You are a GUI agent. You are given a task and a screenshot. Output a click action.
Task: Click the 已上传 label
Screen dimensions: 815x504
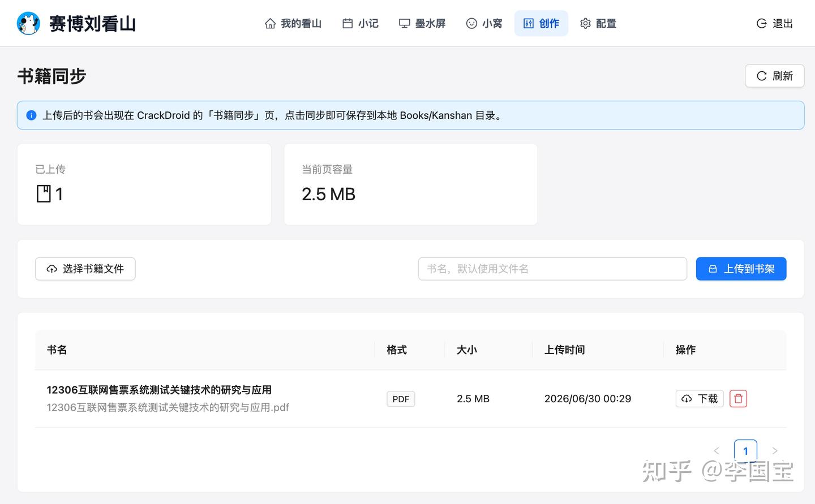(50, 169)
